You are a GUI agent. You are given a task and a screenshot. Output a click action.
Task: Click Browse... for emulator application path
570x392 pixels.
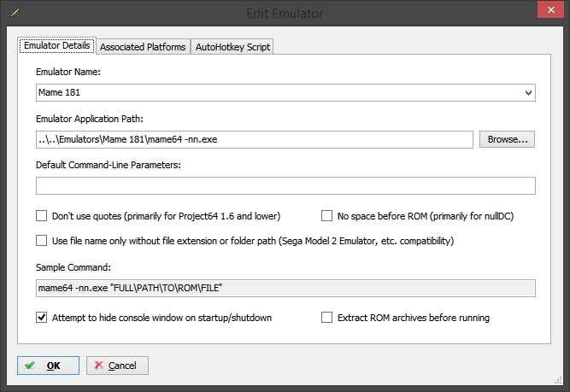(507, 139)
